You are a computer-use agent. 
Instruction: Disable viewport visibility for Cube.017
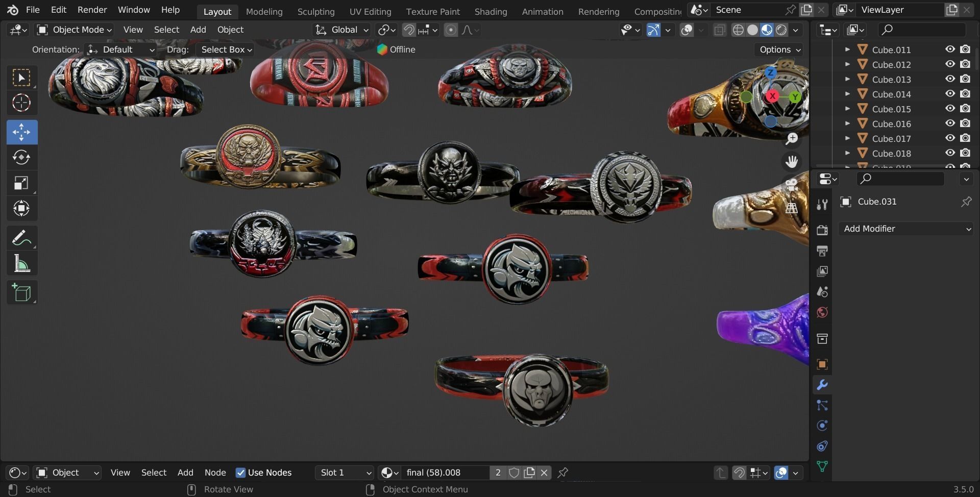[949, 138]
